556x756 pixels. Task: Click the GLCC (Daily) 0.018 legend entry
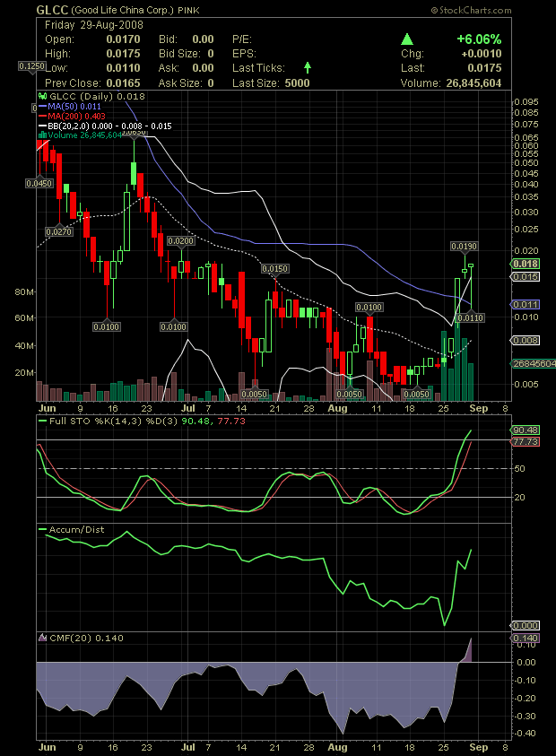91,97
